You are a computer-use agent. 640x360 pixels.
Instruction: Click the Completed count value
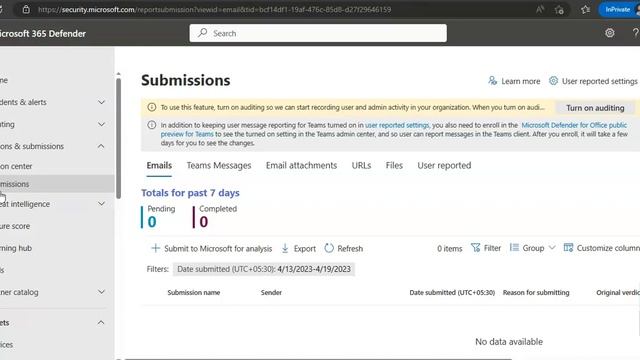(204, 222)
